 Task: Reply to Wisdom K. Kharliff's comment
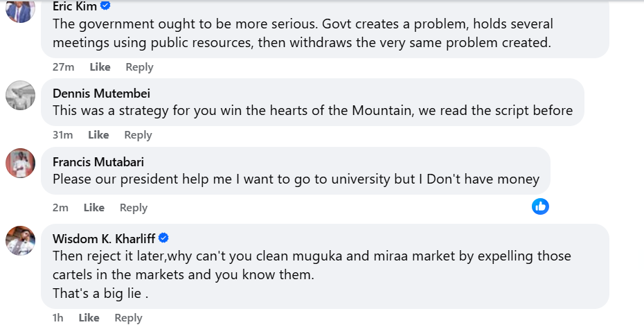pos(128,318)
